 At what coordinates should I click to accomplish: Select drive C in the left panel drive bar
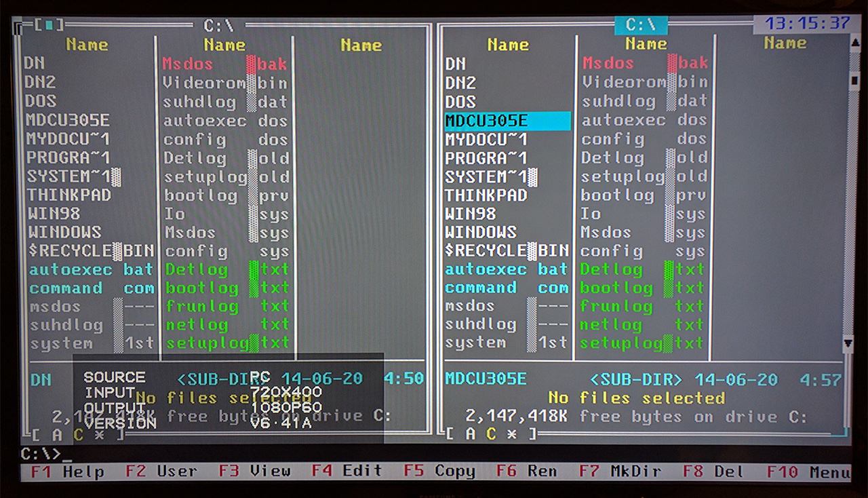(78, 434)
